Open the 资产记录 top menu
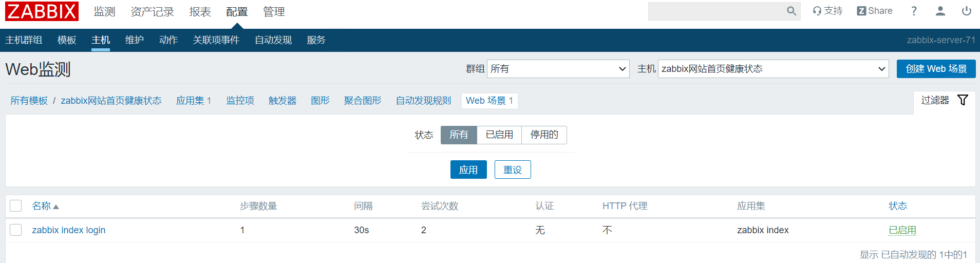Viewport: 980px width, 263px height. tap(152, 11)
